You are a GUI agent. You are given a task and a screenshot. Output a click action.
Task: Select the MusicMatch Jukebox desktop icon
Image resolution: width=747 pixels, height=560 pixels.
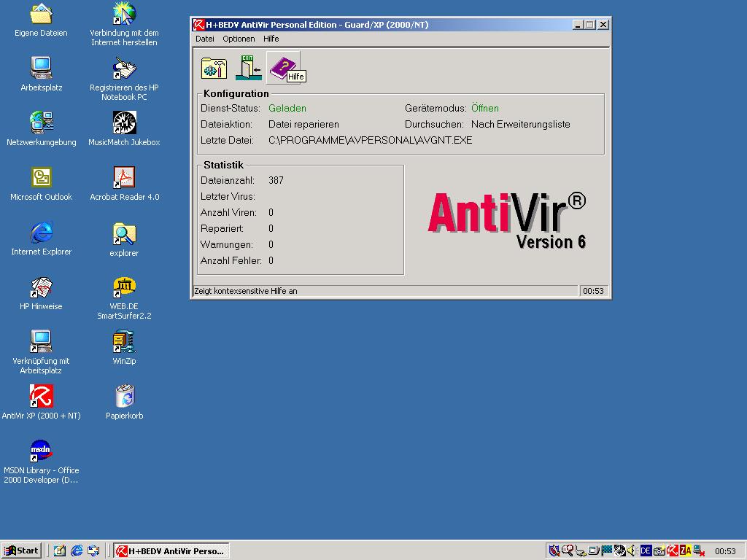pyautogui.click(x=124, y=128)
